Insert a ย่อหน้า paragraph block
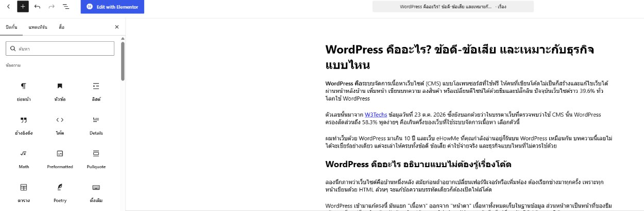The image size is (644, 211). tap(24, 91)
